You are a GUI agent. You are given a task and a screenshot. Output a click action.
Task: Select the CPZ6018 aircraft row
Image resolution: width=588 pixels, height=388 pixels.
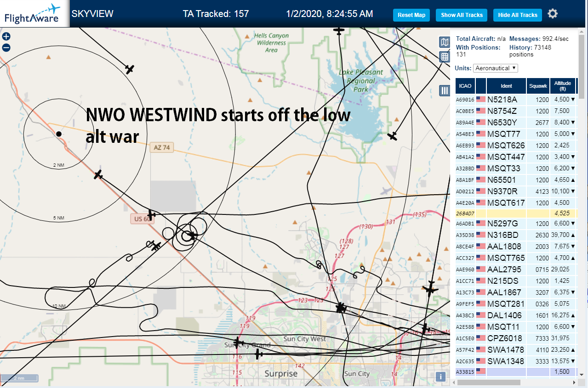tap(516, 338)
